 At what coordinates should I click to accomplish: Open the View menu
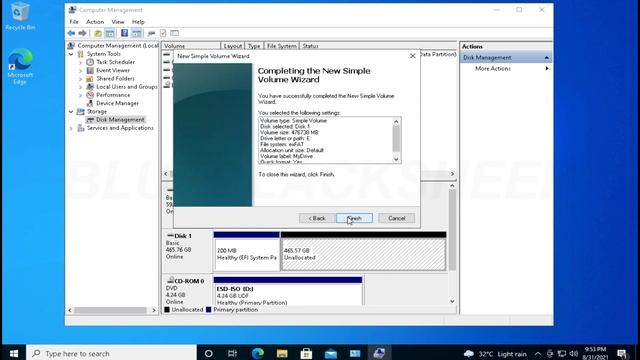(x=118, y=22)
